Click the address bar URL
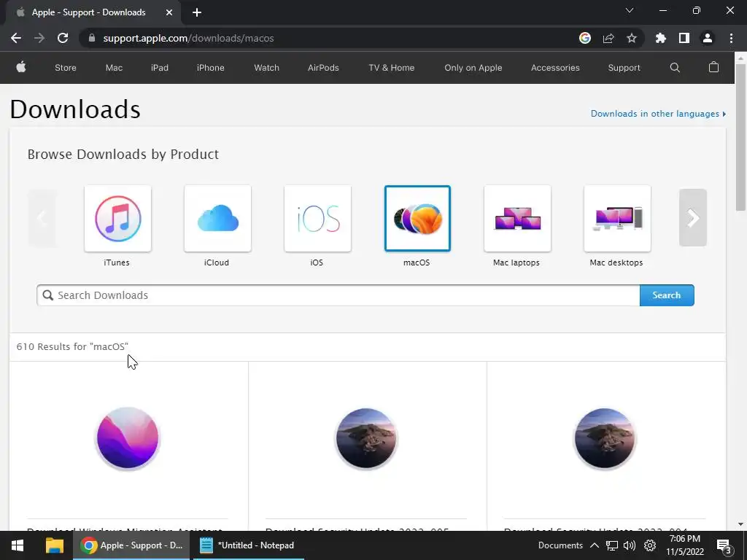 point(188,38)
